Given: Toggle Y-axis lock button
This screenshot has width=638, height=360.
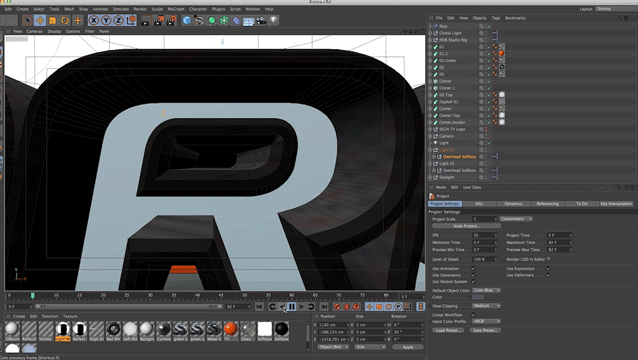Looking at the screenshot, I should [x=106, y=20].
